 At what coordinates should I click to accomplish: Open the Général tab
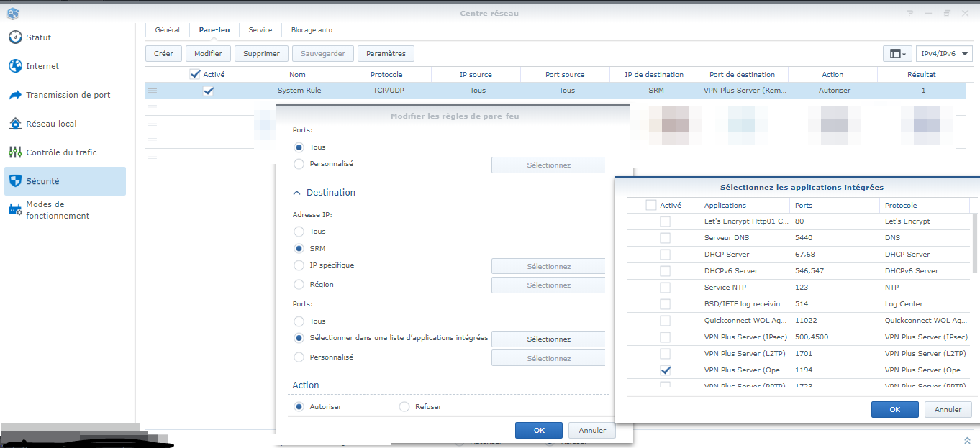(167, 30)
